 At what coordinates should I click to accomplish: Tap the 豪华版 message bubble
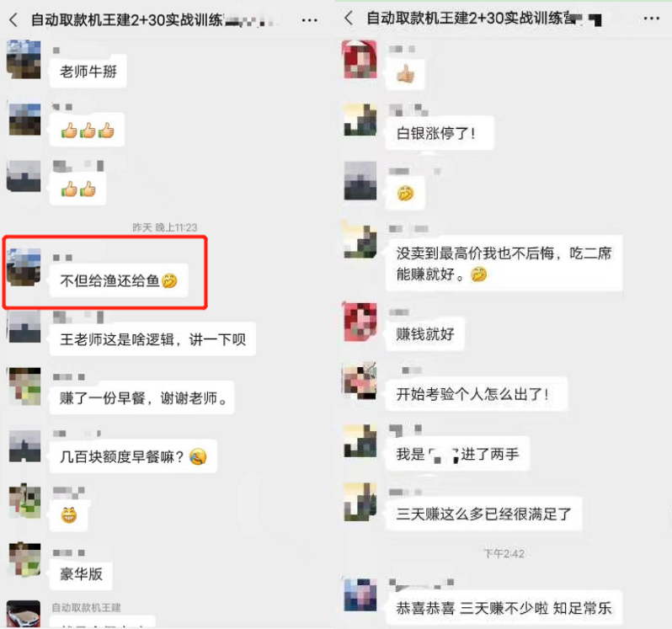81,573
